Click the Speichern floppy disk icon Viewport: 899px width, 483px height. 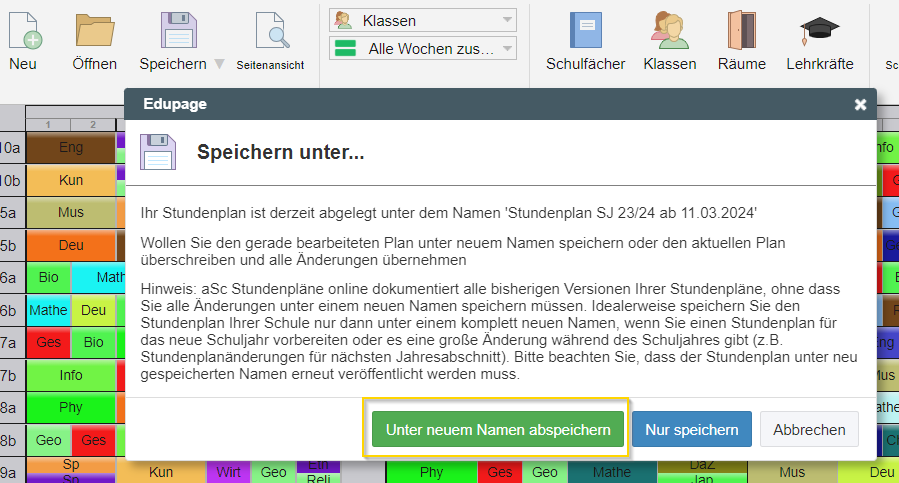(178, 31)
